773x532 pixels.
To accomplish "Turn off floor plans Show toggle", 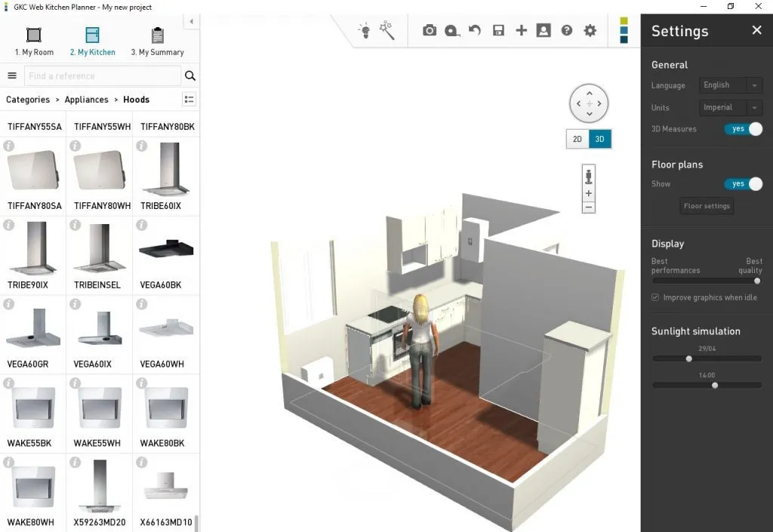I will (x=744, y=183).
